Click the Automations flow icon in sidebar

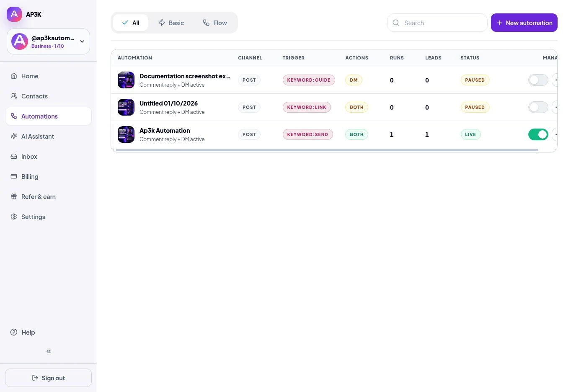point(14,116)
